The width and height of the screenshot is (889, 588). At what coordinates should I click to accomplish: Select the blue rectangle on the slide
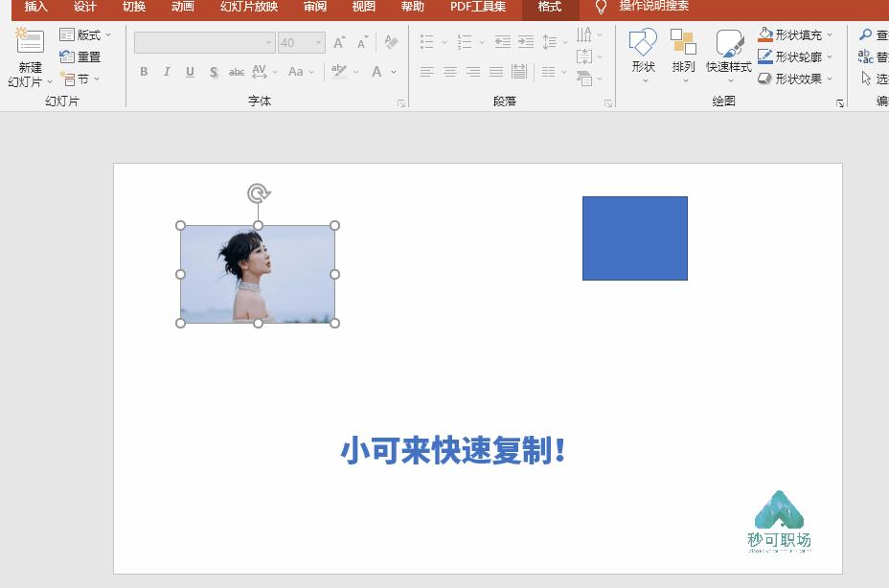(x=634, y=237)
